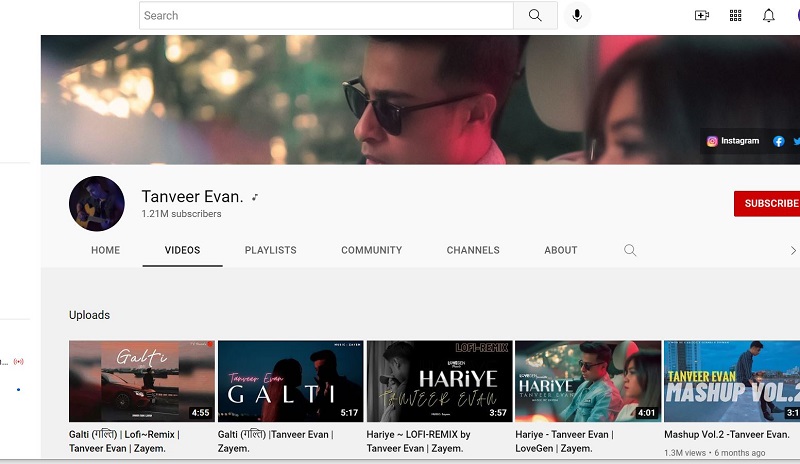
Task: Focus the Search input field
Action: (x=326, y=15)
